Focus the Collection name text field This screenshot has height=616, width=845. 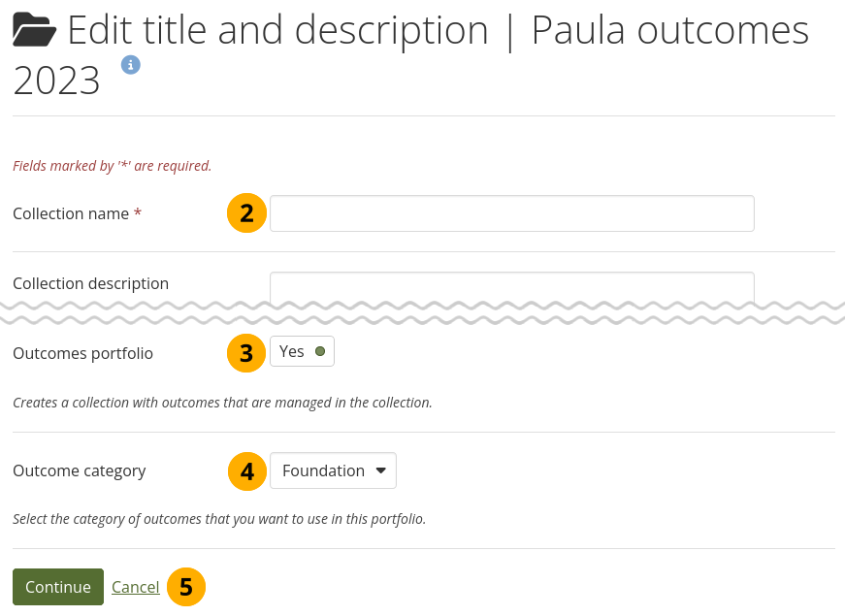tap(511, 213)
